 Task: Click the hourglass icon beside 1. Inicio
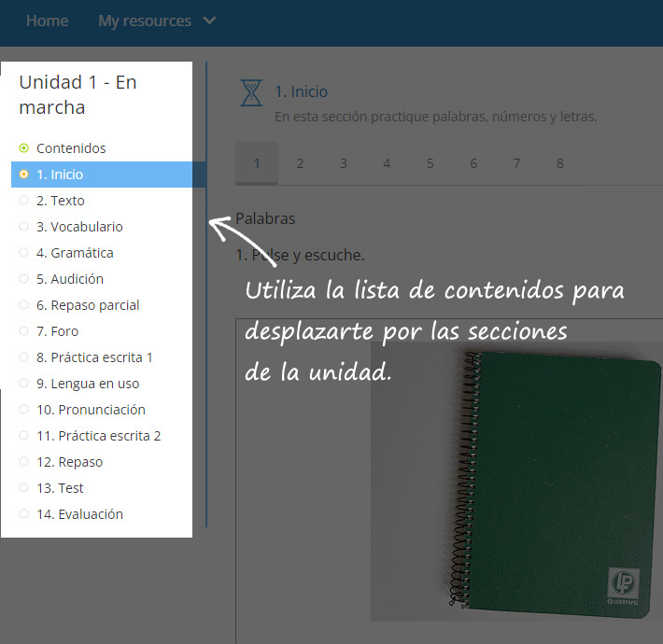pyautogui.click(x=251, y=92)
